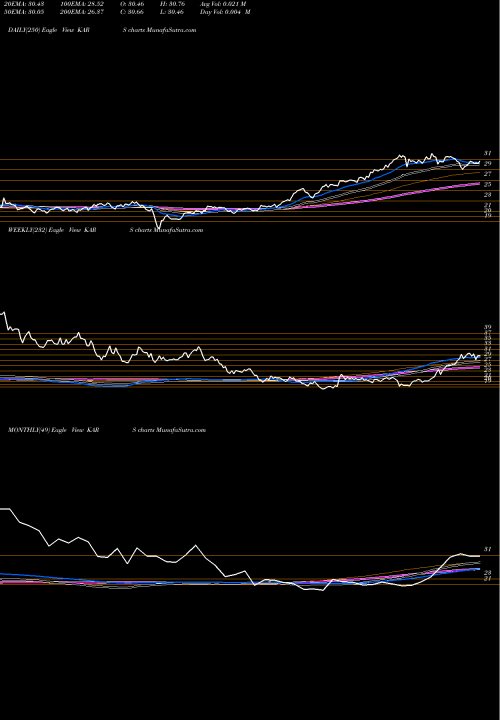Click the 27 price label on daily chart

click(488, 174)
